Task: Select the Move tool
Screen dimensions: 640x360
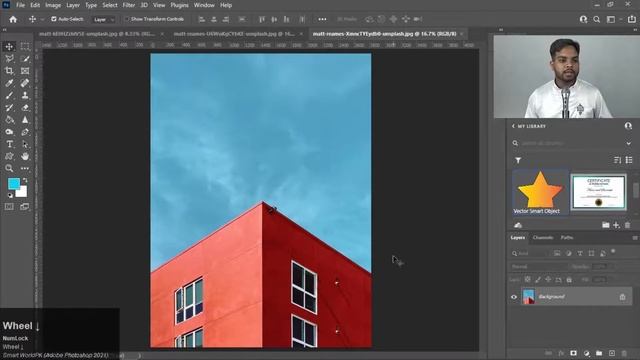Action: click(9, 47)
